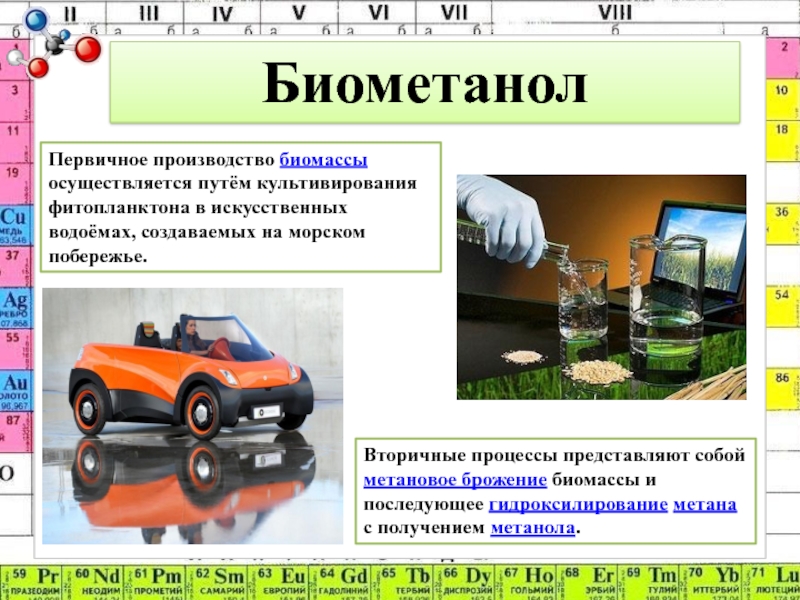Select the group V column header
The height and width of the screenshot is (600, 800).
[x=299, y=13]
